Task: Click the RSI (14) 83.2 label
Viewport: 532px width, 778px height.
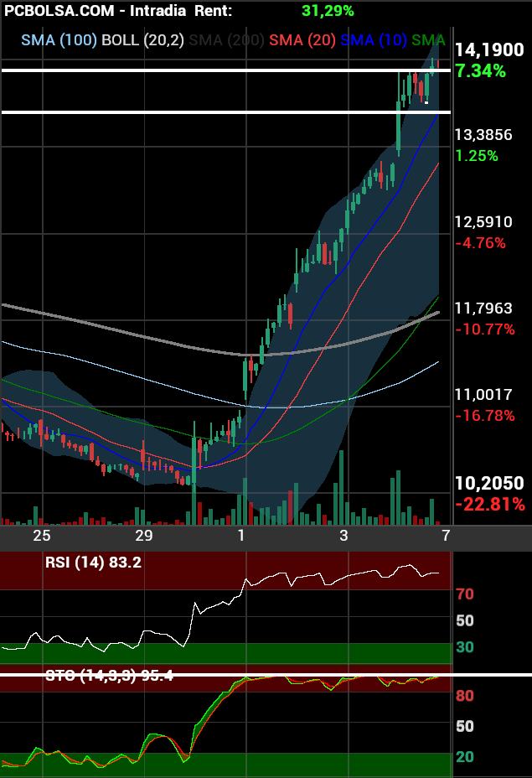Action: [x=93, y=563]
